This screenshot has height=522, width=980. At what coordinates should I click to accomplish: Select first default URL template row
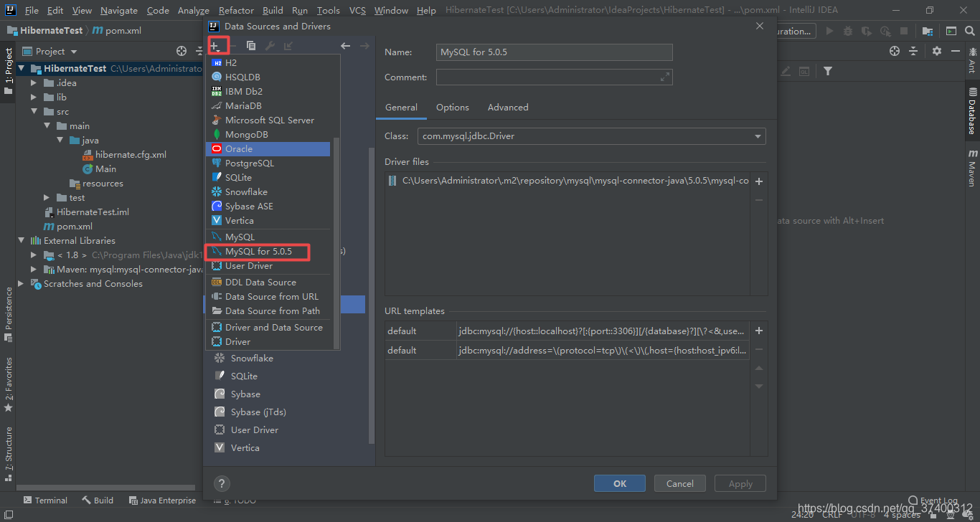click(567, 331)
